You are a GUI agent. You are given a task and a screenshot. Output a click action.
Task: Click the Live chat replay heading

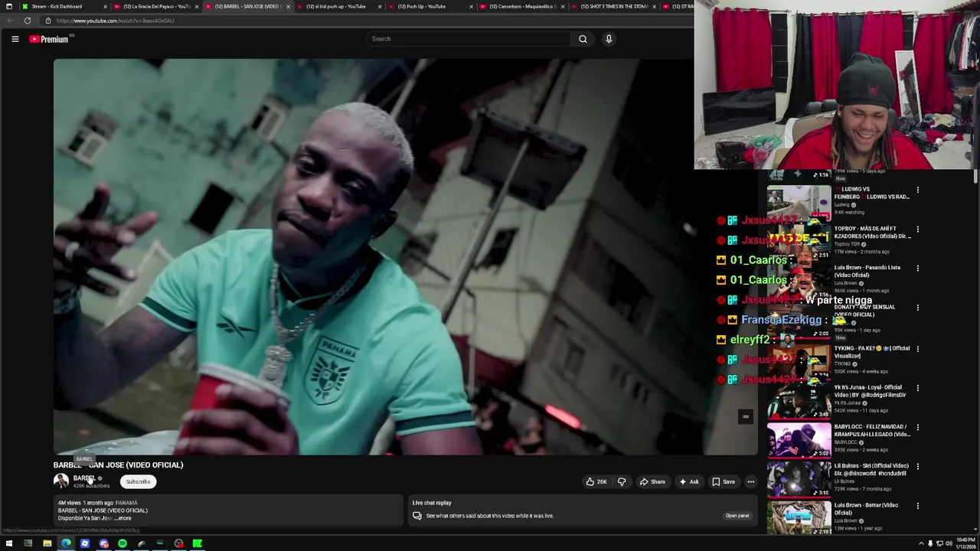[432, 503]
